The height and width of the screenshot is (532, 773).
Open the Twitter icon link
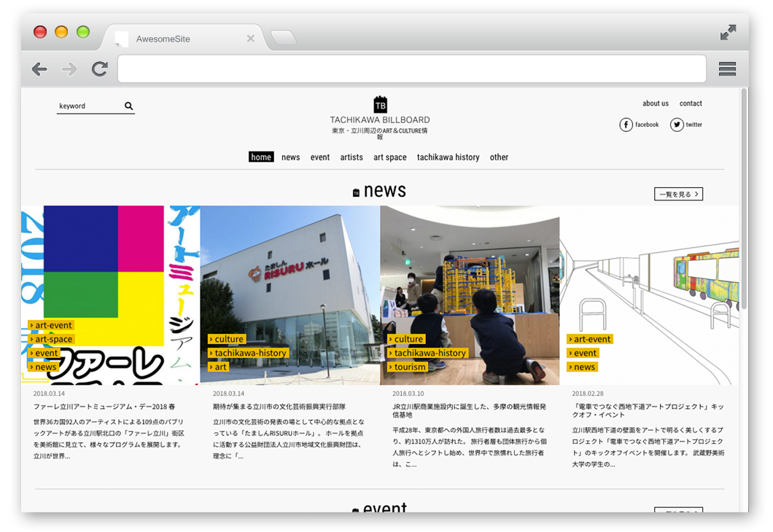[677, 125]
